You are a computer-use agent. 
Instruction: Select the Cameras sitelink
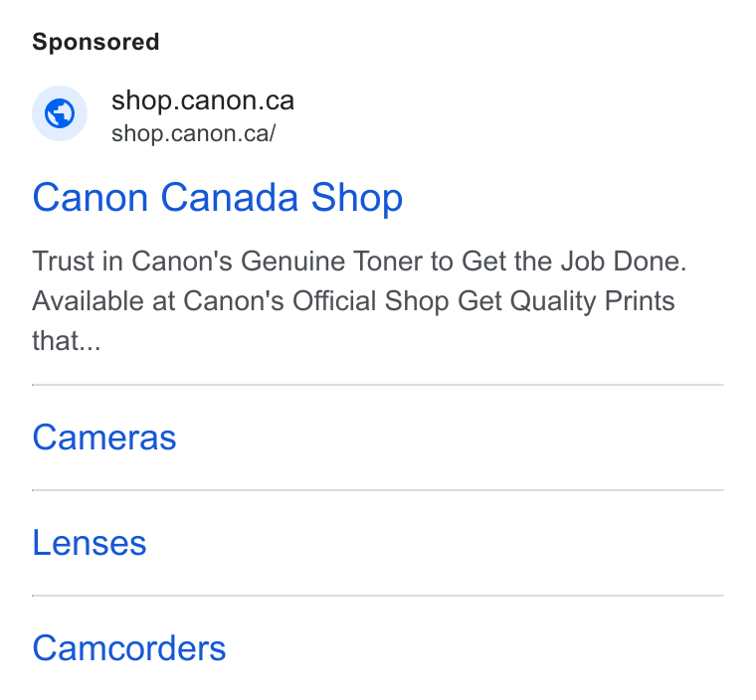104,437
